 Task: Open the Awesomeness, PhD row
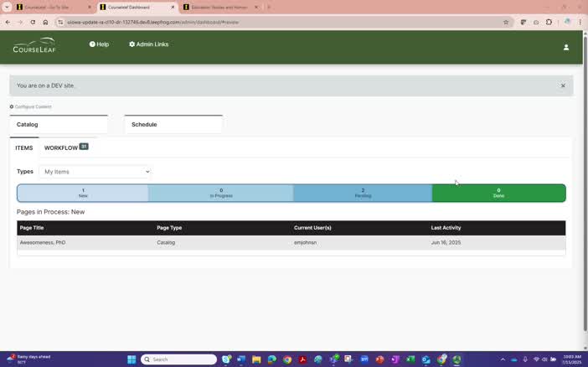(x=291, y=242)
